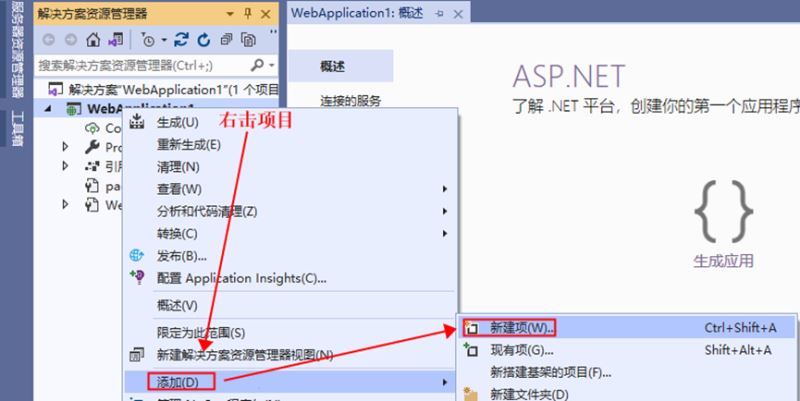
Task: Open the pending changes filter clock icon
Action: click(x=148, y=40)
